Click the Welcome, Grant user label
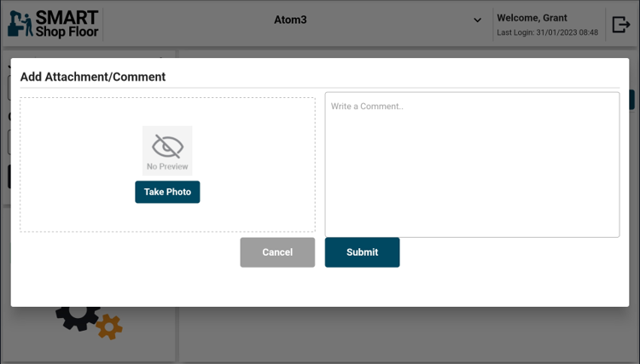 (x=532, y=18)
